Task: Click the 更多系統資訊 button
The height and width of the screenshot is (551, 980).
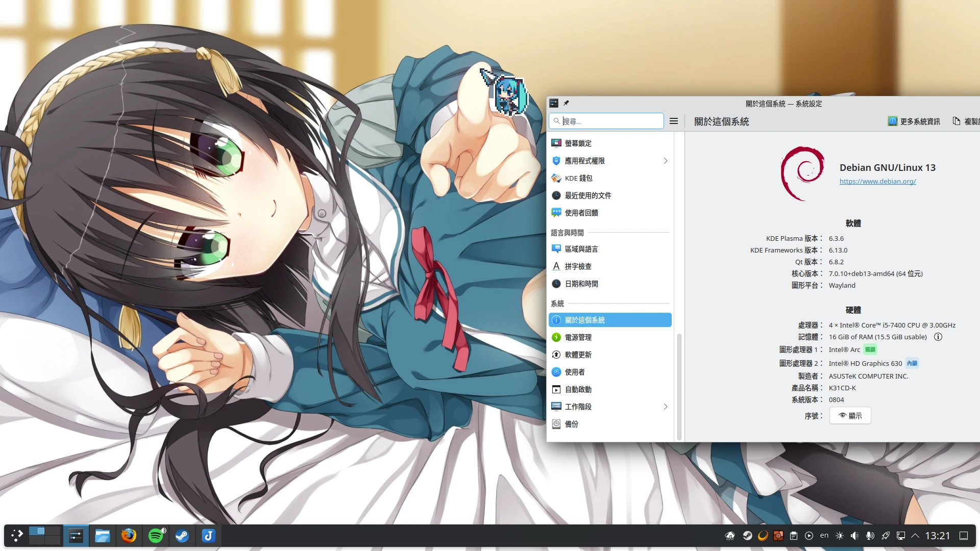Action: pyautogui.click(x=914, y=121)
